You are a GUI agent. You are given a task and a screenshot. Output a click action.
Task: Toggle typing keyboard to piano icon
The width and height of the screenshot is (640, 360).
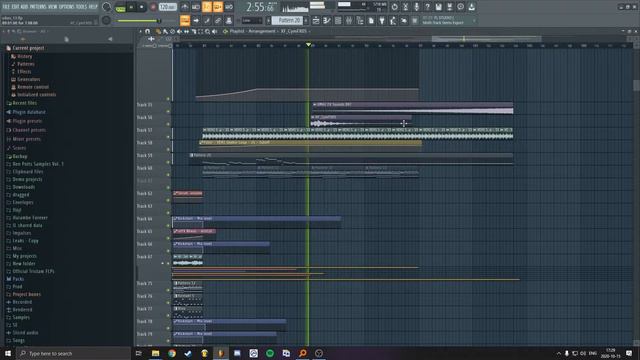pyautogui.click(x=184, y=20)
